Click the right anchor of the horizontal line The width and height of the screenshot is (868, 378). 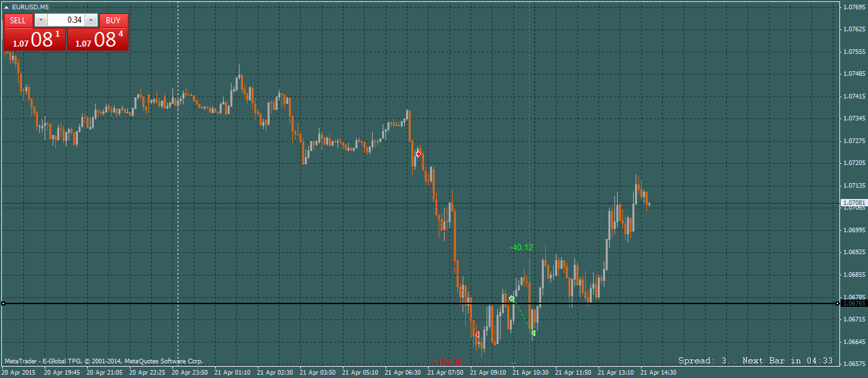point(837,303)
